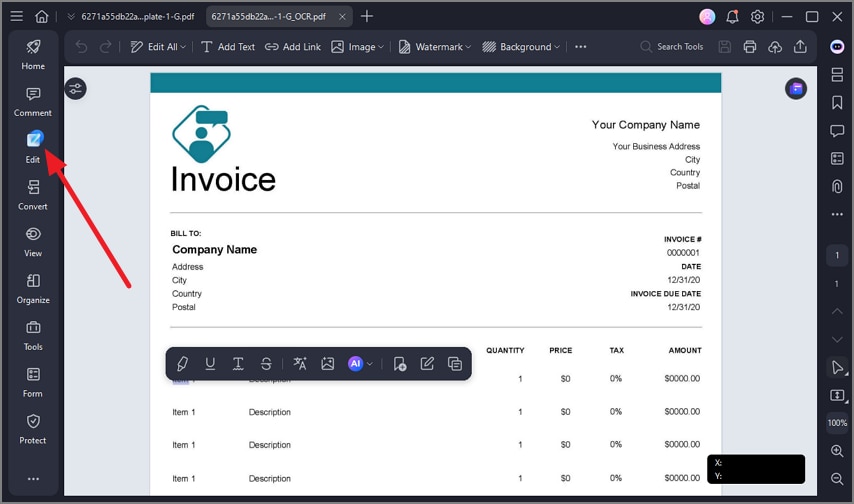This screenshot has width=854, height=504.
Task: Zoom out of the page
Action: [x=837, y=479]
